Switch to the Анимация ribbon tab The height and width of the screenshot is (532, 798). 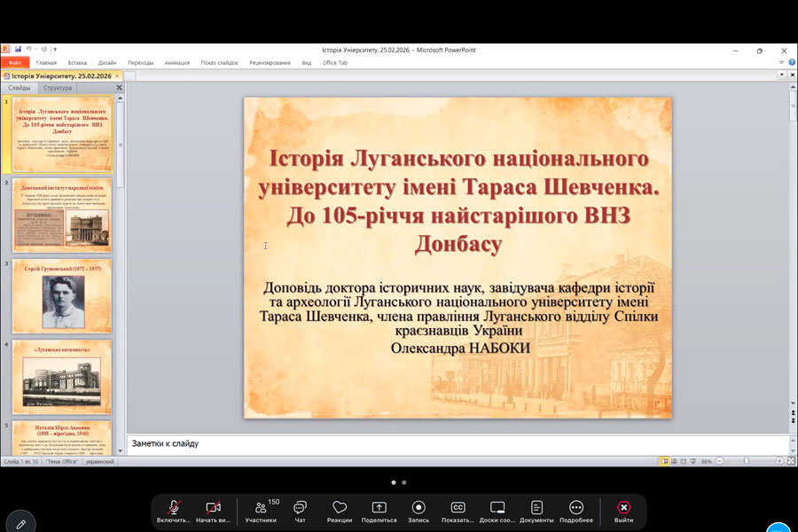pos(176,63)
